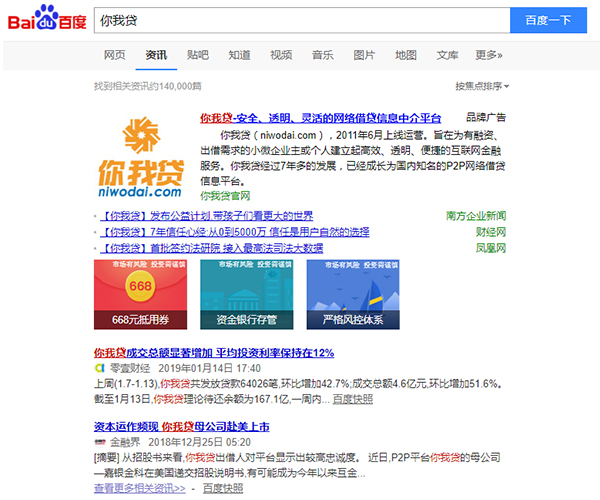
Task: Open the 地图 tab
Action: [405, 55]
